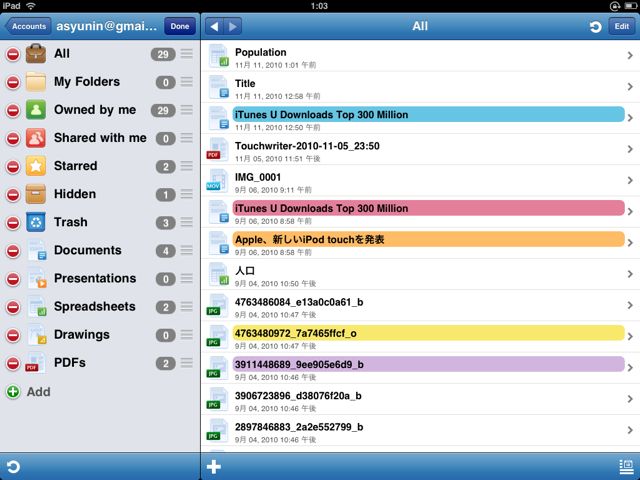The height and width of the screenshot is (480, 640).
Task: Open Apple、新しいiPod touchを発表 via its chevron
Action: click(630, 243)
